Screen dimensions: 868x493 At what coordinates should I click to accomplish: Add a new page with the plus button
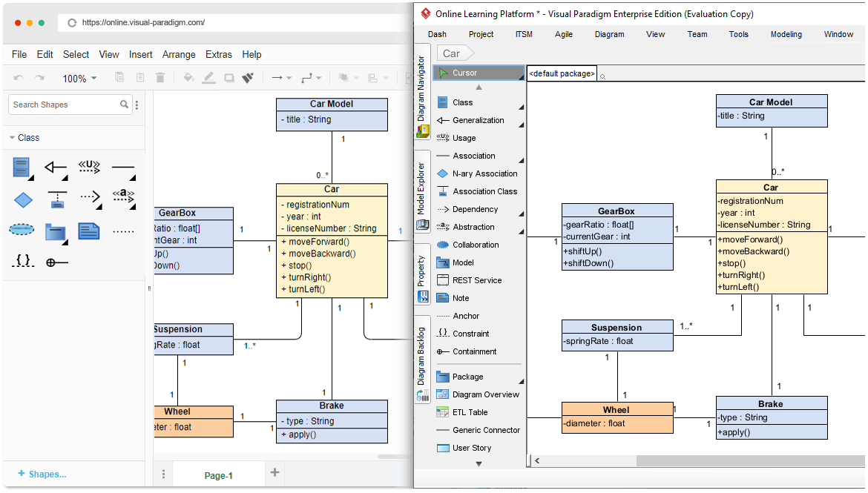[274, 472]
